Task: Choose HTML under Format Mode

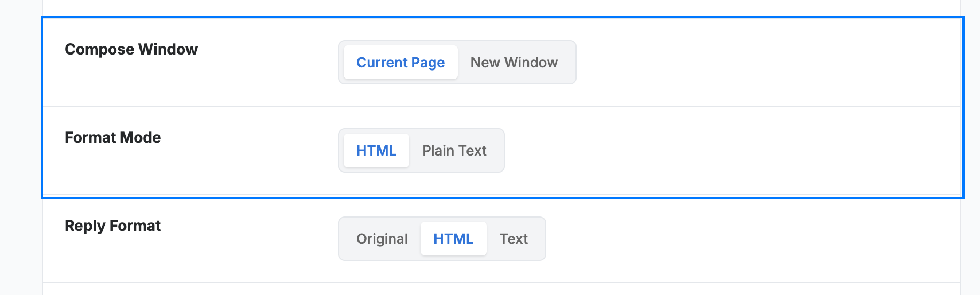Action: (x=376, y=151)
